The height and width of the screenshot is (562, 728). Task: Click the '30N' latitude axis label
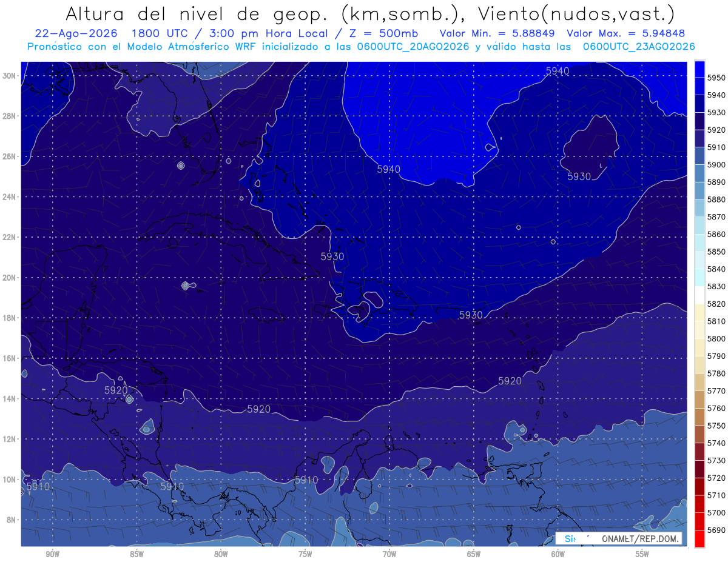pos(10,76)
